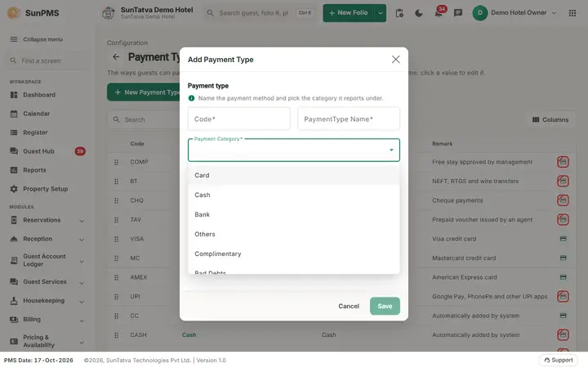
Task: Click the Code input field
Action: [x=238, y=119]
